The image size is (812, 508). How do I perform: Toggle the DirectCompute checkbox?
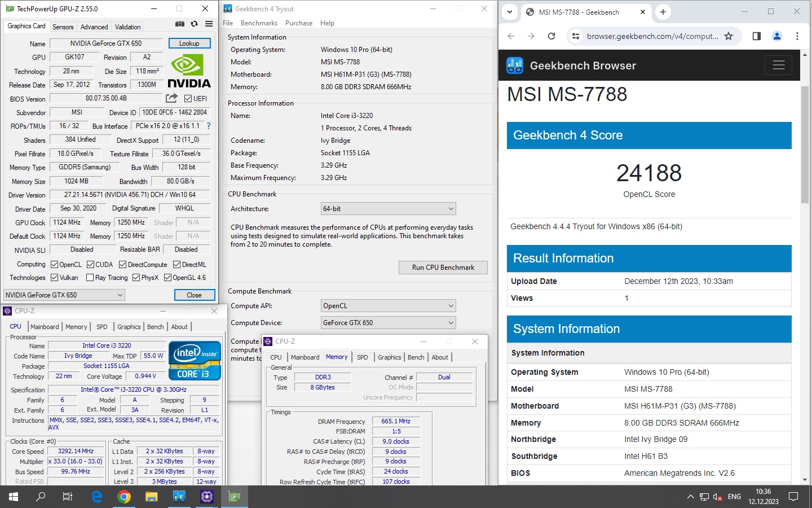tap(122, 264)
